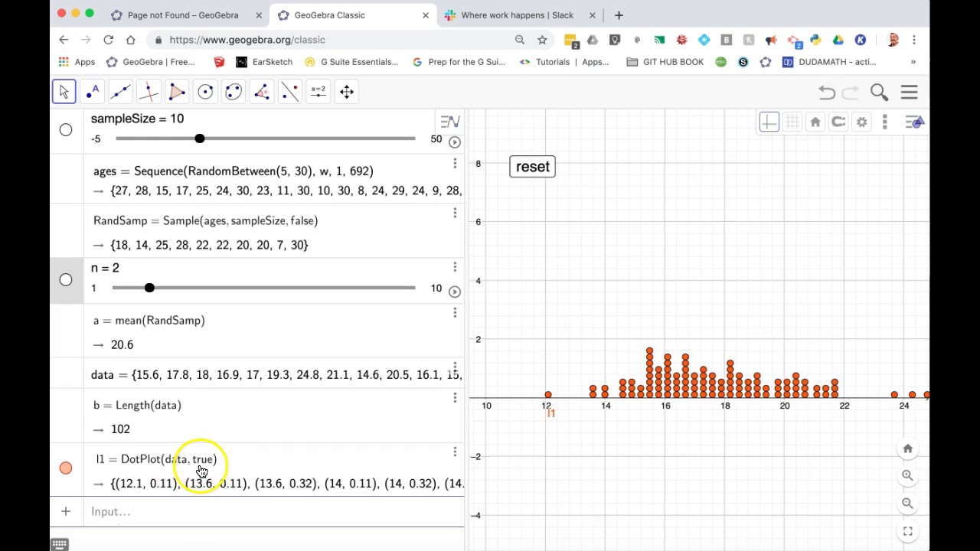The height and width of the screenshot is (551, 980).
Task: Toggle visibility of DotPlot l1
Action: coord(66,468)
